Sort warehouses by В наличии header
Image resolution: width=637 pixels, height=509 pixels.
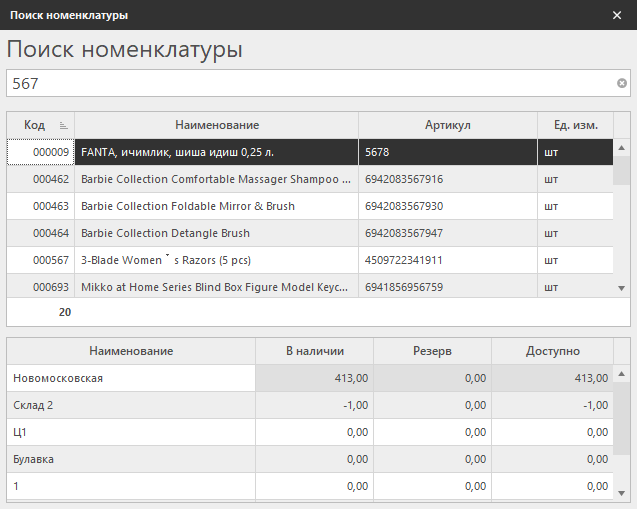[314, 351]
